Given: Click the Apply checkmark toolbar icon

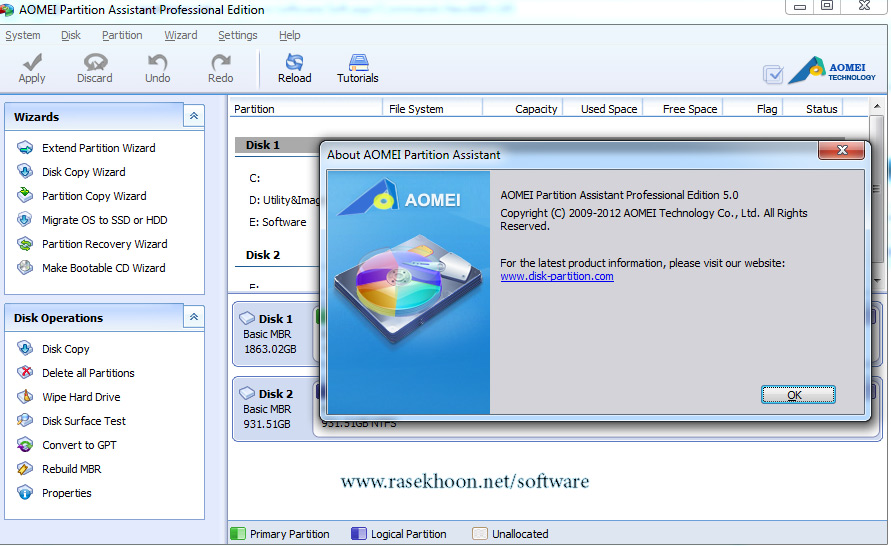Looking at the screenshot, I should point(32,61).
